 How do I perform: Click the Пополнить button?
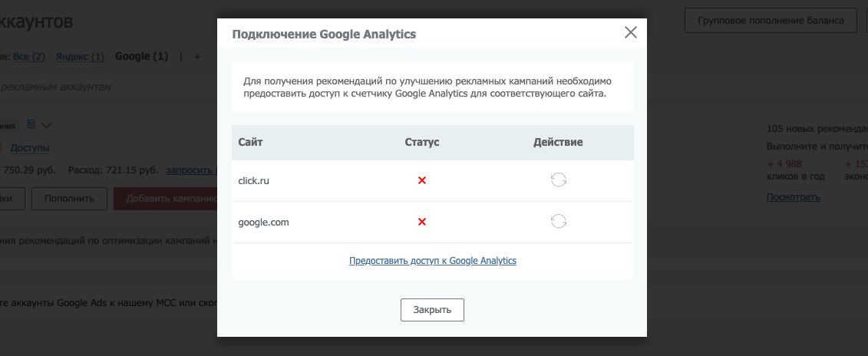pyautogui.click(x=69, y=198)
